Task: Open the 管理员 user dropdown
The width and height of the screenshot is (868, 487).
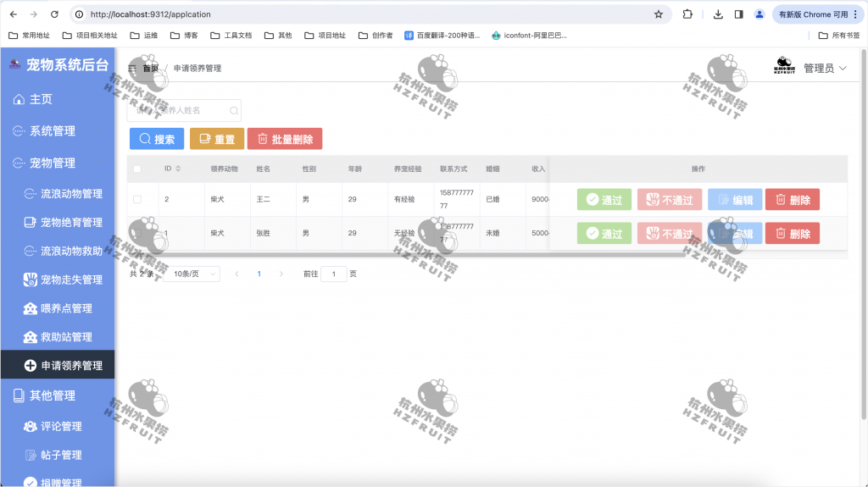Action: (825, 68)
